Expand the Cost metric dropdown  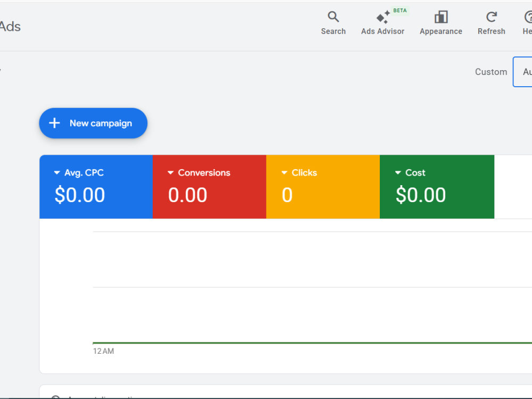[x=398, y=173]
